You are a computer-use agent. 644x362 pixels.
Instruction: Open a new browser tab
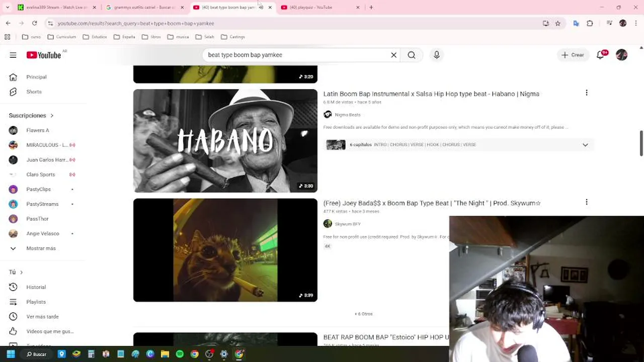point(371,7)
